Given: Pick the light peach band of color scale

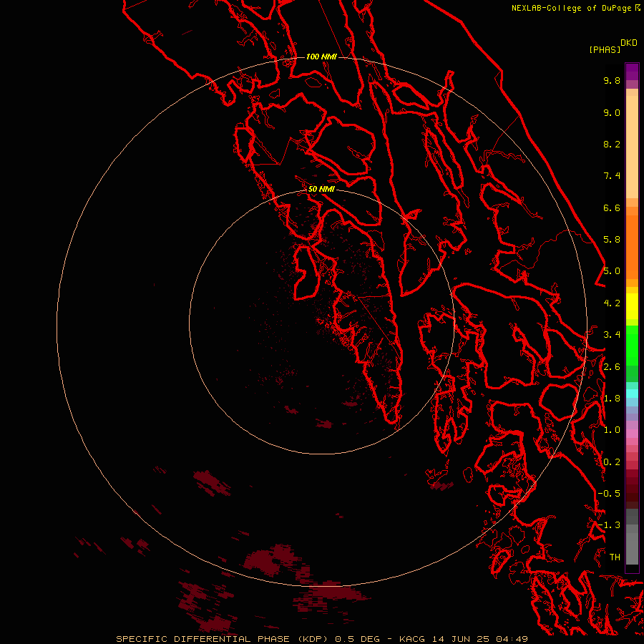Looking at the screenshot, I should [632, 147].
